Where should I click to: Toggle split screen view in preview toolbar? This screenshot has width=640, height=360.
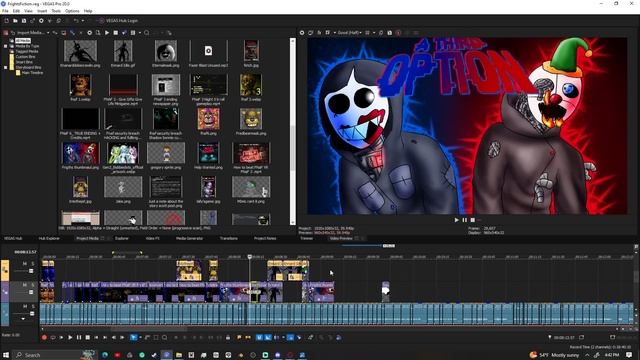(x=328, y=33)
